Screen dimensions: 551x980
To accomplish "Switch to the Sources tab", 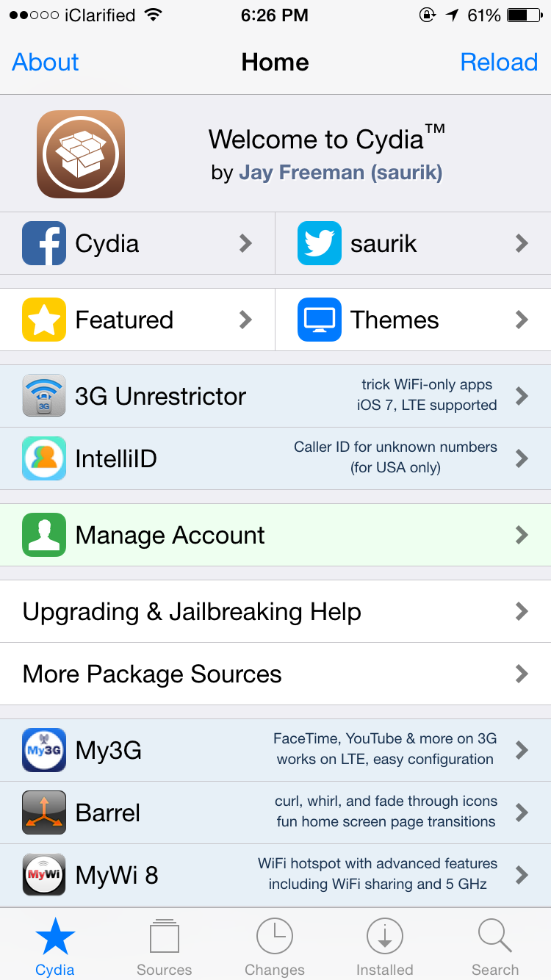I will (165, 948).
